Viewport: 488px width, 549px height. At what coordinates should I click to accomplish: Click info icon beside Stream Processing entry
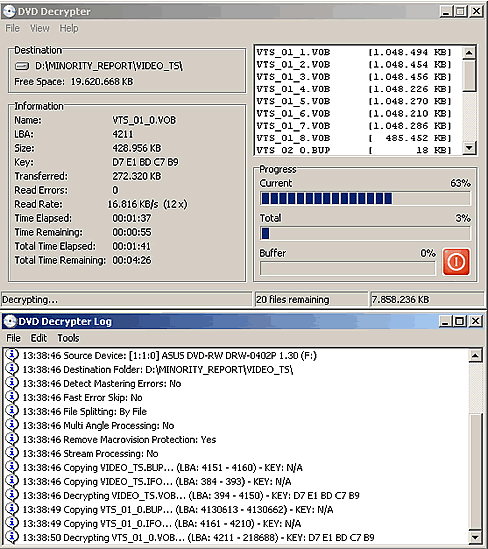coord(12,453)
